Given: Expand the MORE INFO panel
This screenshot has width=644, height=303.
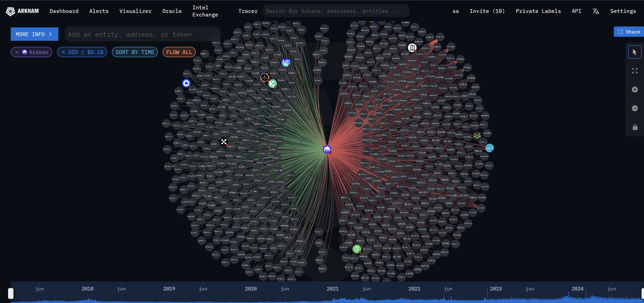Looking at the screenshot, I should [34, 34].
